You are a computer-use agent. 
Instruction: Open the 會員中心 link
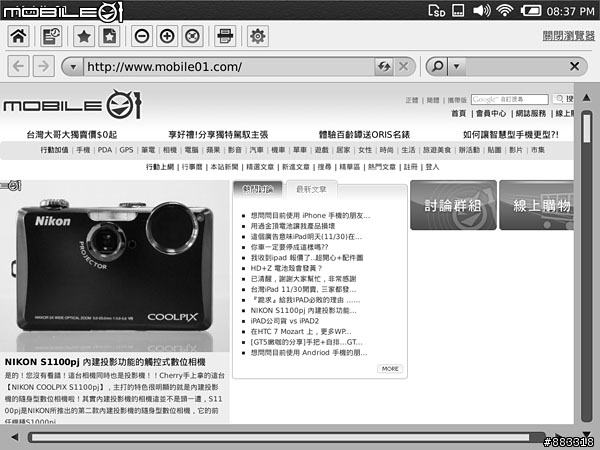pos(491,113)
